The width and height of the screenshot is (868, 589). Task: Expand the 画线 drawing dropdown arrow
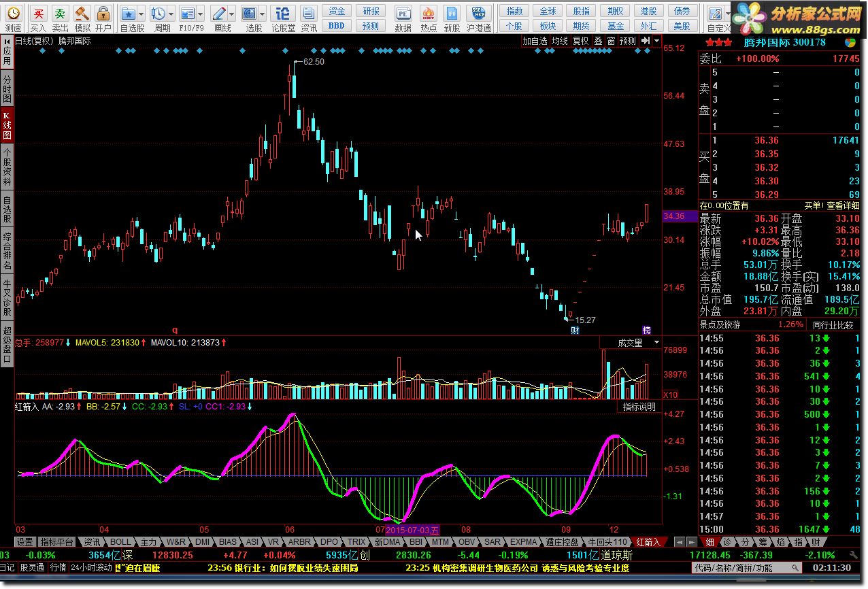coord(231,13)
